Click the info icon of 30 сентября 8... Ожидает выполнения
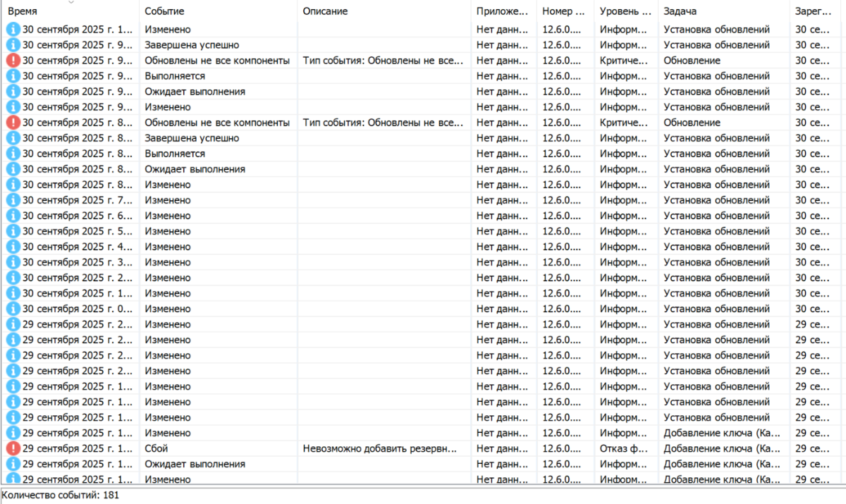This screenshot has width=846, height=504. pyautogui.click(x=13, y=169)
